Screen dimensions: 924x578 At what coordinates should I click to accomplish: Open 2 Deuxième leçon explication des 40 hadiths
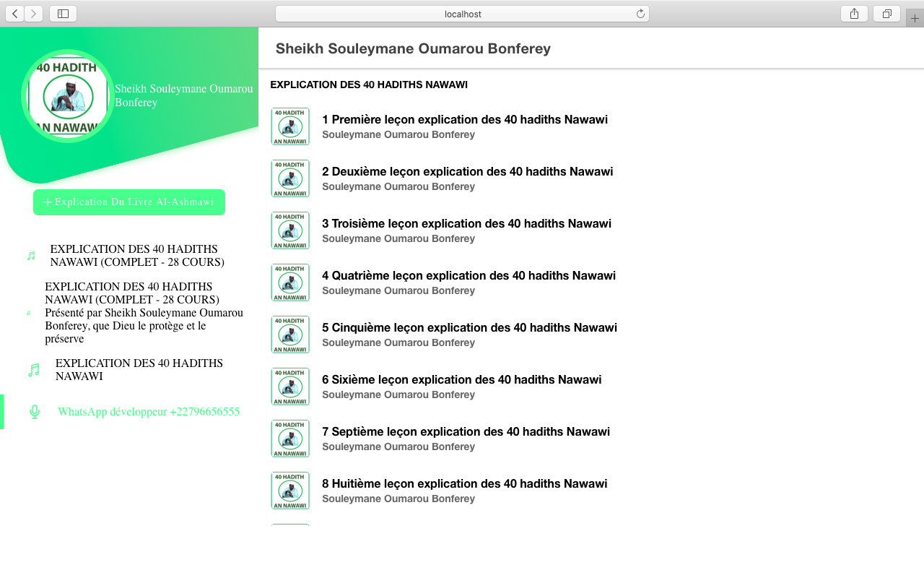point(468,172)
